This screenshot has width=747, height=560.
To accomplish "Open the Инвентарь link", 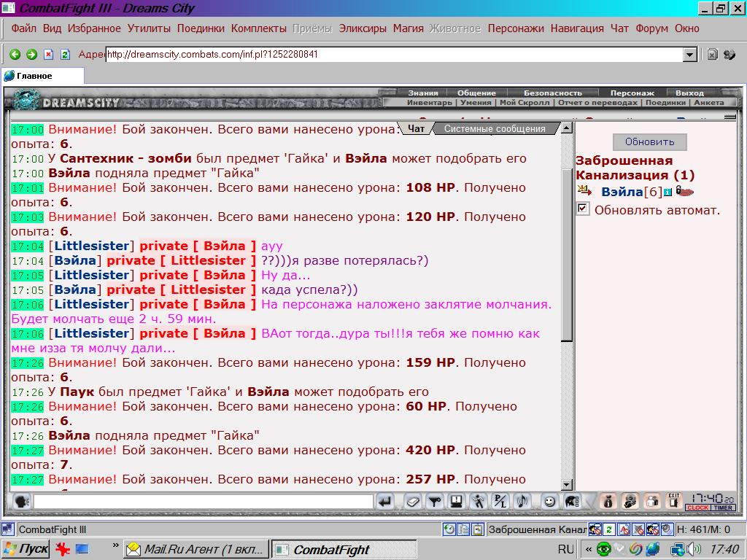I will click(x=429, y=102).
